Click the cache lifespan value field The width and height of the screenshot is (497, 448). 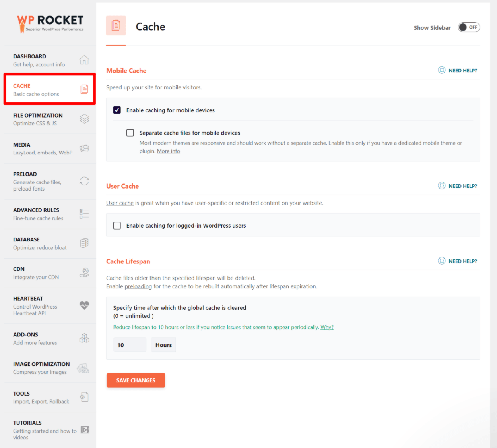coord(130,345)
